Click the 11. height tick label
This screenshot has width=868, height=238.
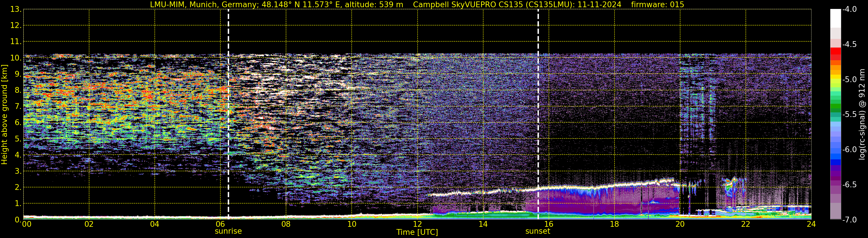point(16,41)
